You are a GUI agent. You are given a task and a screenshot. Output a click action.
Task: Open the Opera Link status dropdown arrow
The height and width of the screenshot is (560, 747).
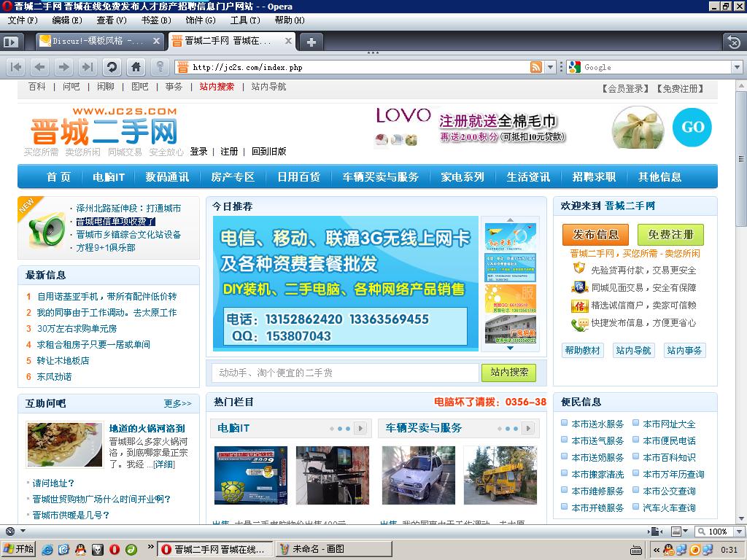click(23, 532)
